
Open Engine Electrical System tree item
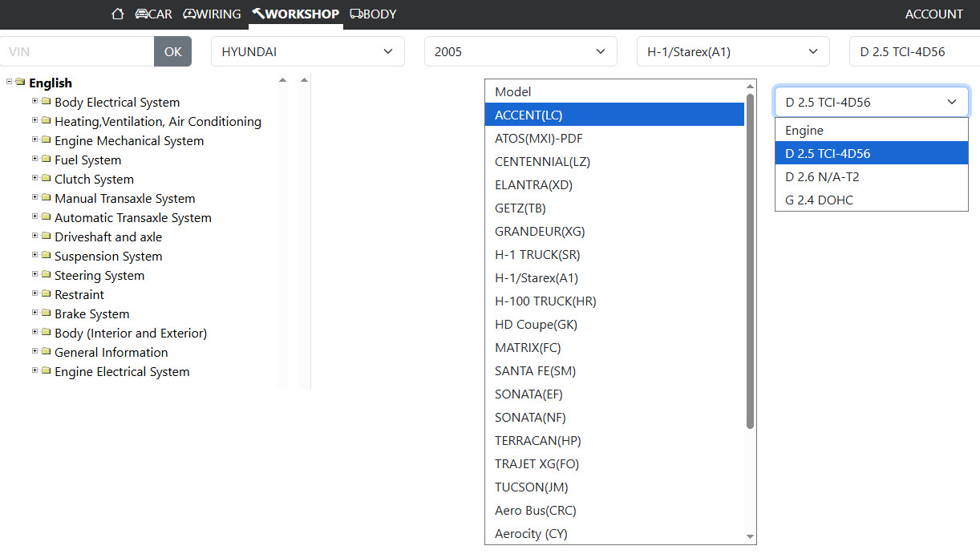click(121, 371)
